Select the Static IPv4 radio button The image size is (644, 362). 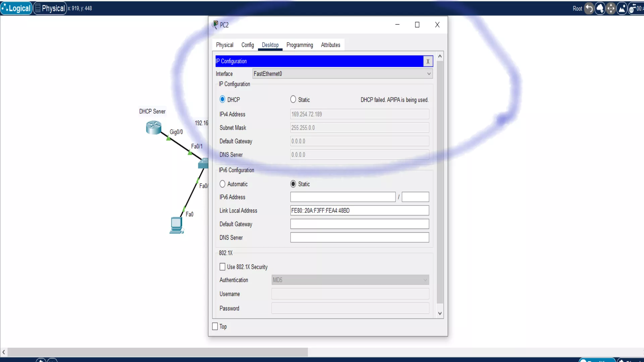tap(293, 100)
